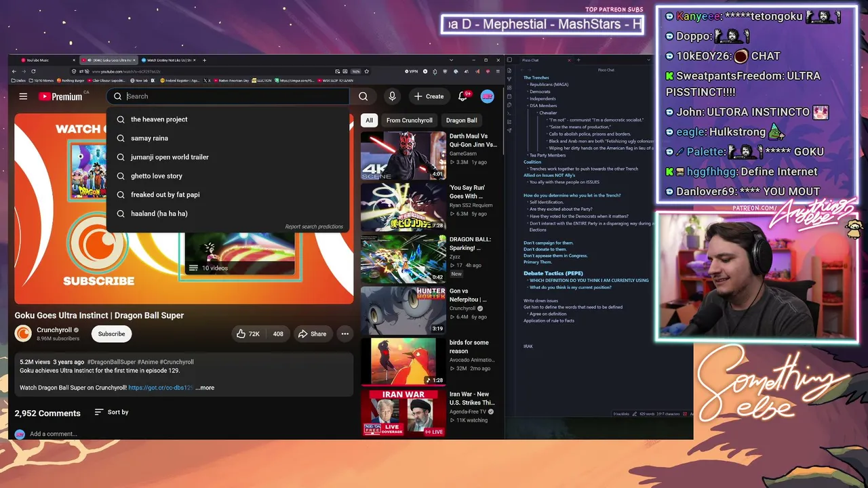Add a new tab in notes app

coord(578,60)
